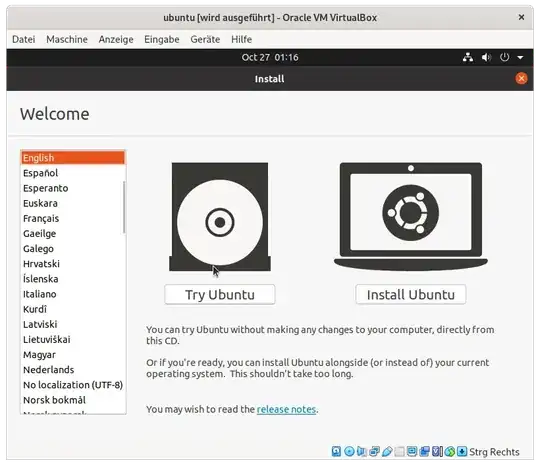Click the power icon in Ubuntu top panel
Screen dimensions: 540x466
tap(505, 57)
